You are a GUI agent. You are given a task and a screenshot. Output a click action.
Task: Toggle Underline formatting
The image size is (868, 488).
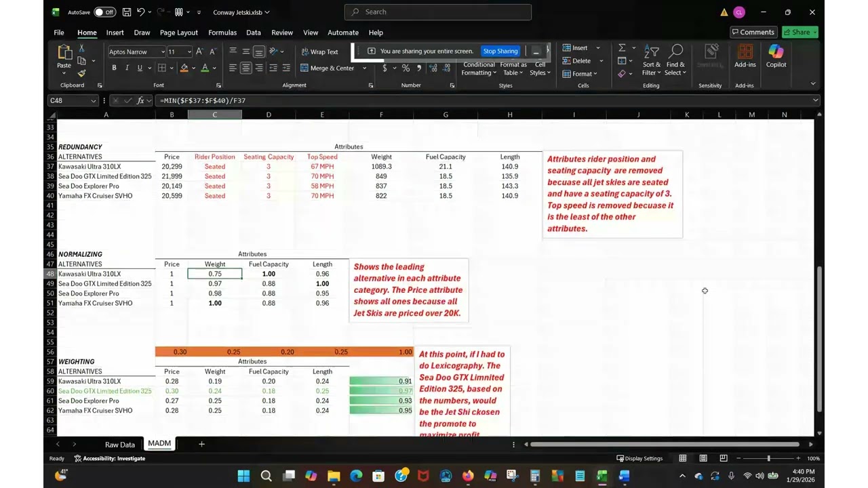pos(140,68)
